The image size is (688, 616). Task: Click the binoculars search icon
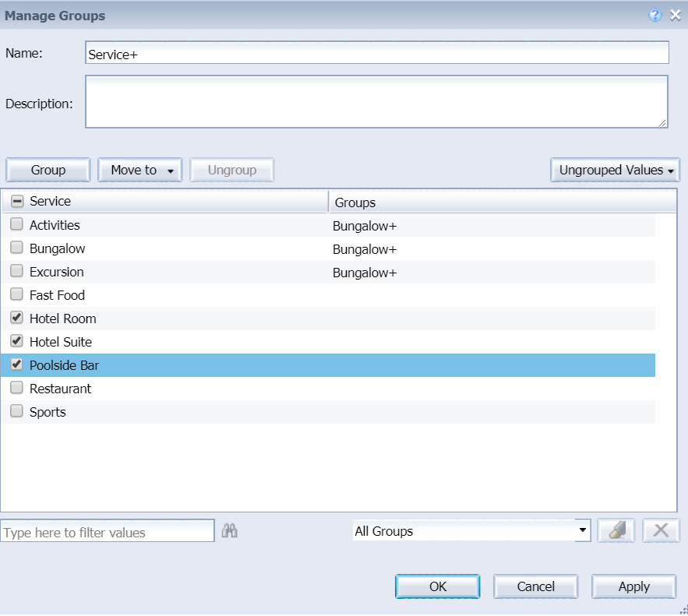[x=229, y=531]
